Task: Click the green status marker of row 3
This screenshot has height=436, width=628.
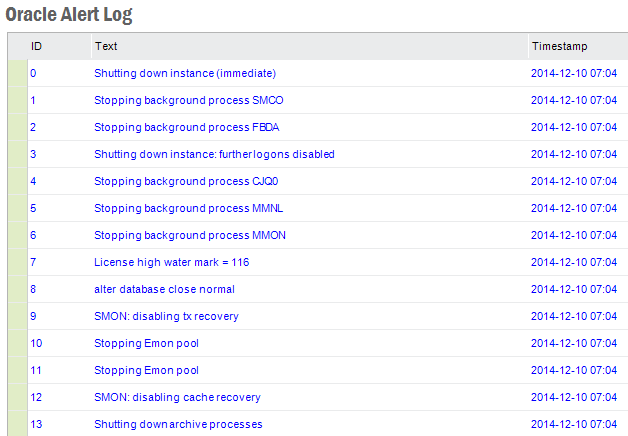Action: pyautogui.click(x=17, y=154)
